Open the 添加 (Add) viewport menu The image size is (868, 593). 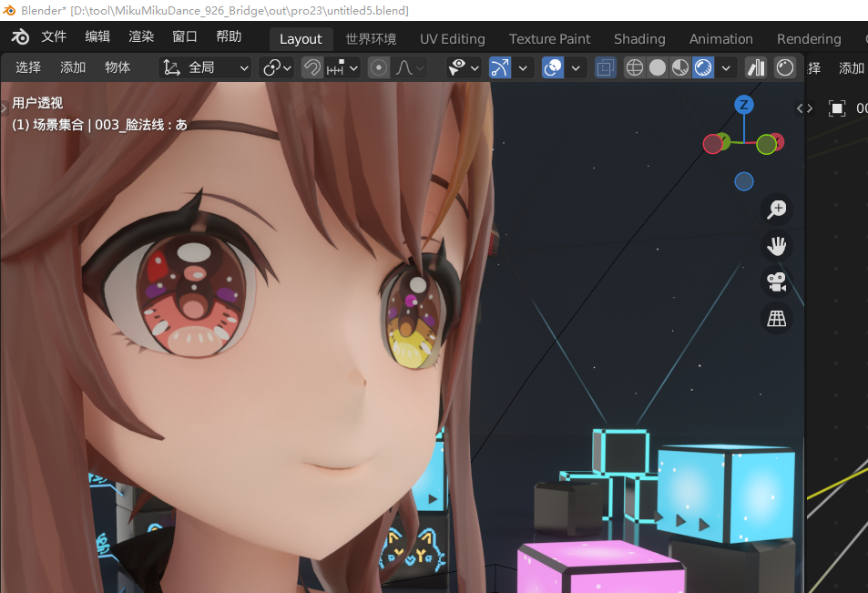73,67
